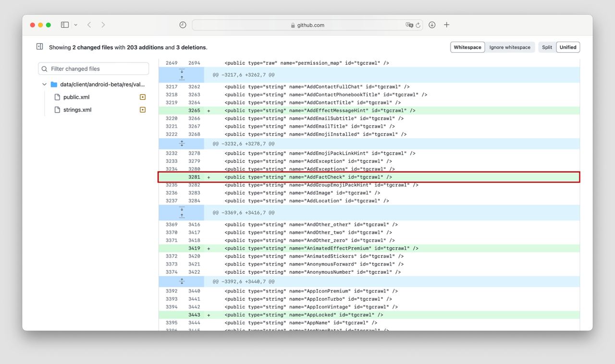615x364 pixels.
Task: Select the Whitespace option
Action: pyautogui.click(x=467, y=47)
